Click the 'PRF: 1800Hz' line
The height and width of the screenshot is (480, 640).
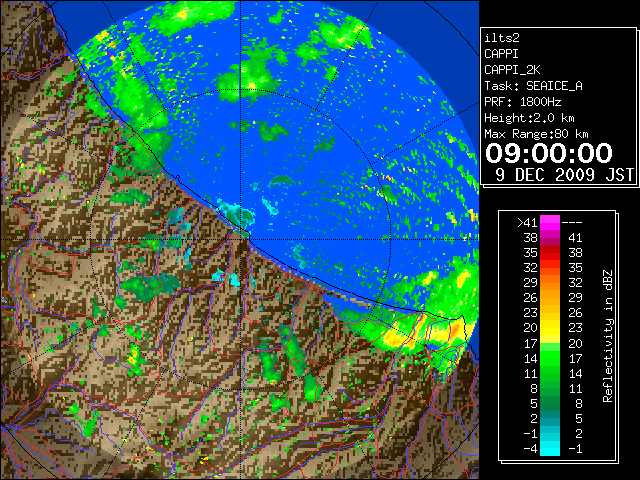(523, 102)
